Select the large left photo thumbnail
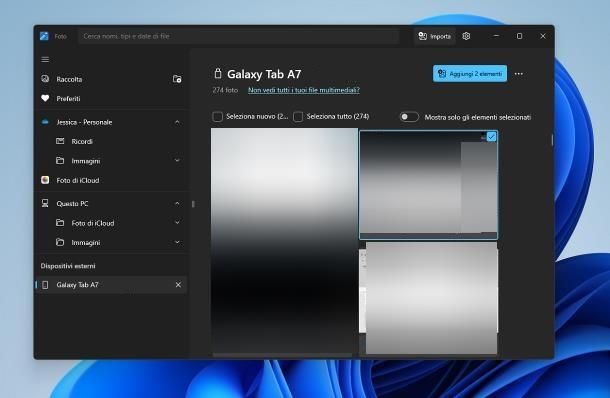This screenshot has width=610, height=398. 284,241
